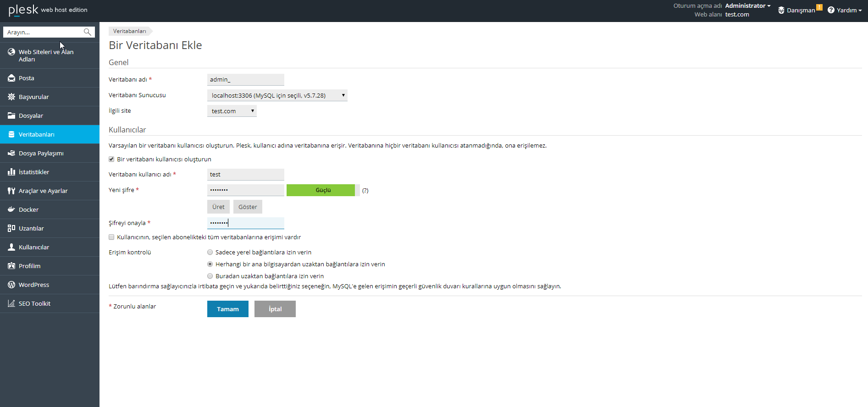Open the İlgili site dropdown

point(232,111)
